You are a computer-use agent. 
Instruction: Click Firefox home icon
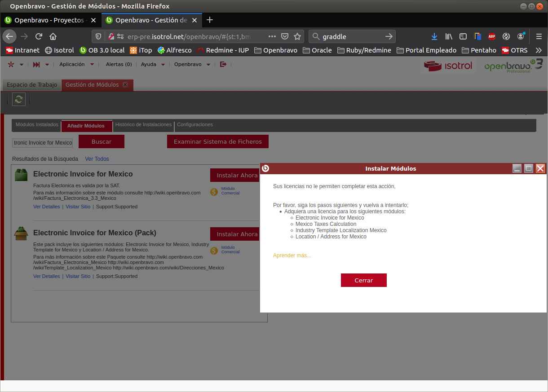(53, 36)
